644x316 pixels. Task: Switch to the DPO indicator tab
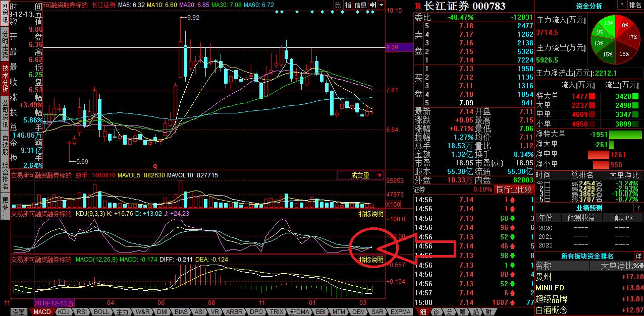click(256, 312)
